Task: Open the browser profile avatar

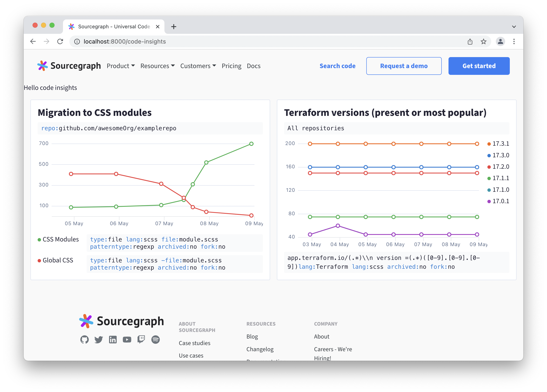Action: tap(501, 41)
